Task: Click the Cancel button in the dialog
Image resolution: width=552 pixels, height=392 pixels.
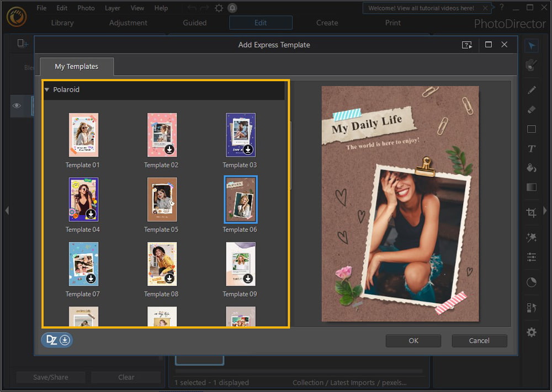Action: 479,340
